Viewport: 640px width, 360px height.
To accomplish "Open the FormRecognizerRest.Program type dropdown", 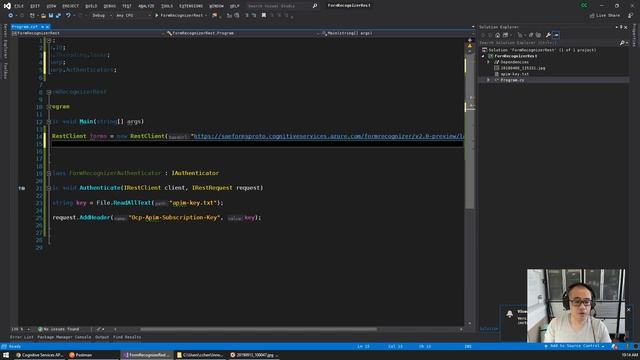I will pos(243,33).
